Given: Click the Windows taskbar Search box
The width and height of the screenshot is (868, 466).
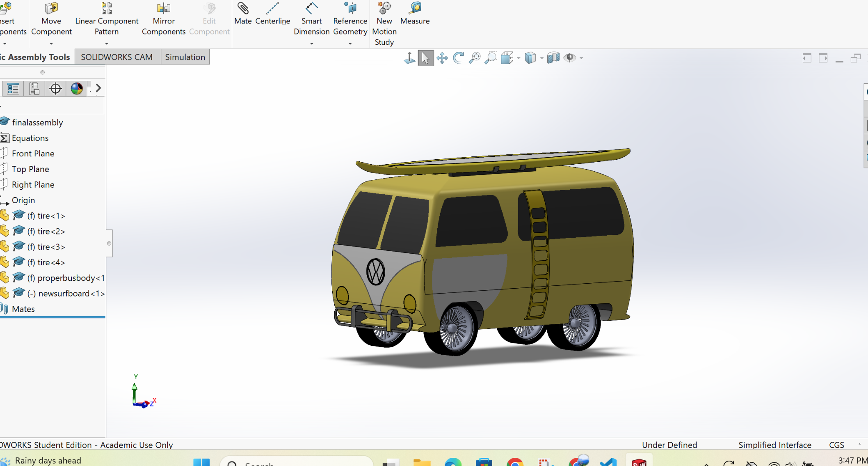Looking at the screenshot, I should coord(297,461).
